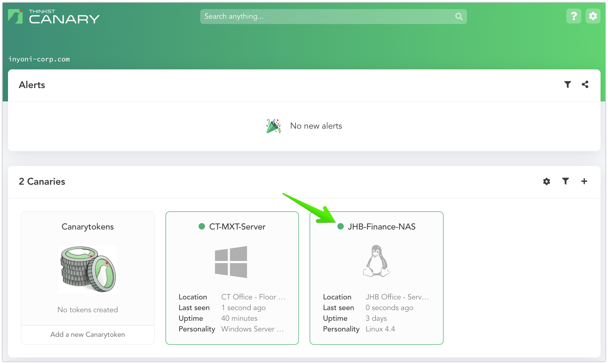Viewport: 608px width, 364px height.
Task: Open Canaries settings gear icon
Action: 546,181
